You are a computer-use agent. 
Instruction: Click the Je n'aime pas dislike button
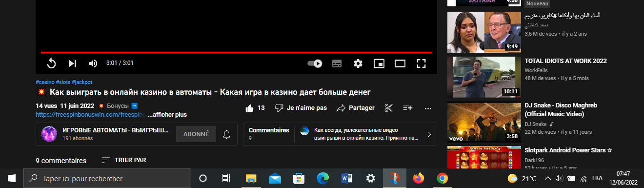point(301,108)
